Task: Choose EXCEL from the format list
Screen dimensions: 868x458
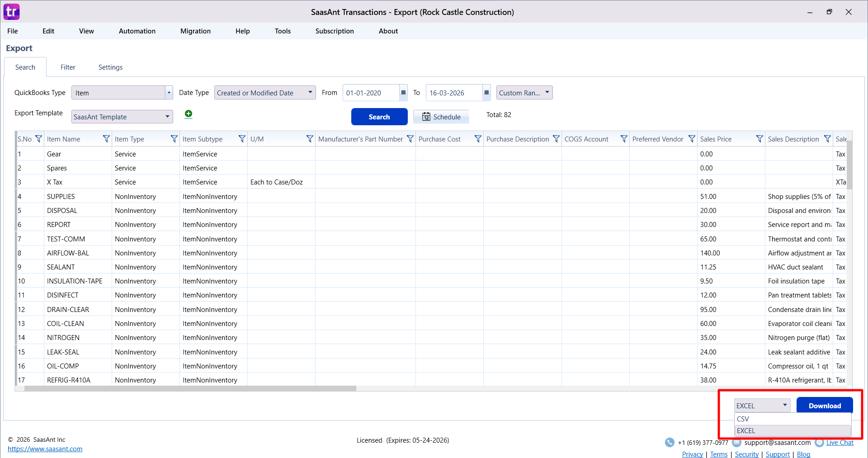Action: pos(793,430)
